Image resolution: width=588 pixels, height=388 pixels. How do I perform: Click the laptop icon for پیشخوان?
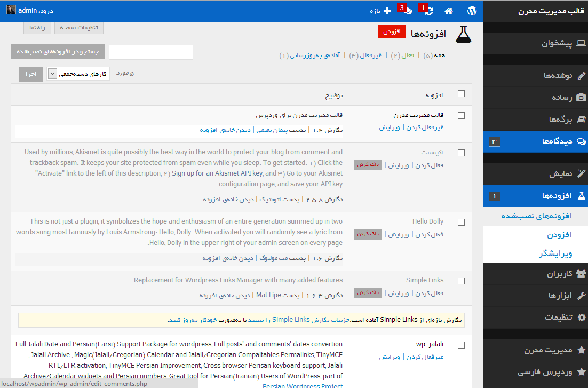581,43
